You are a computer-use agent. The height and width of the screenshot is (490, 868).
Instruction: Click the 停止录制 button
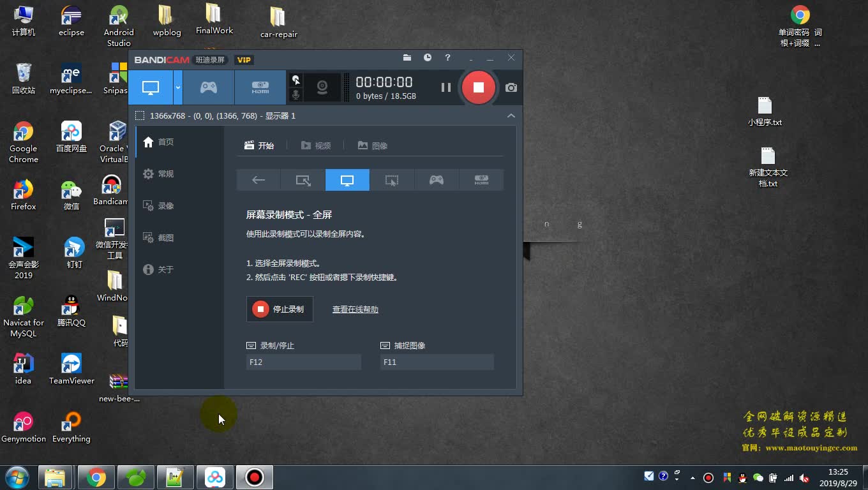(x=280, y=309)
